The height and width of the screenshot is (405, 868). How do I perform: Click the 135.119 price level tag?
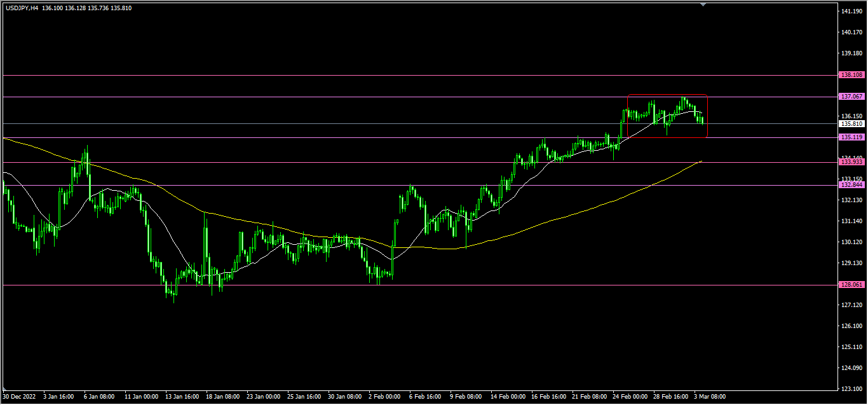[x=851, y=137]
